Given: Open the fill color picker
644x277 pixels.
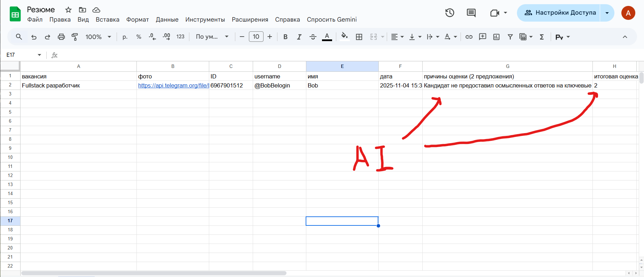Looking at the screenshot, I should coord(344,37).
